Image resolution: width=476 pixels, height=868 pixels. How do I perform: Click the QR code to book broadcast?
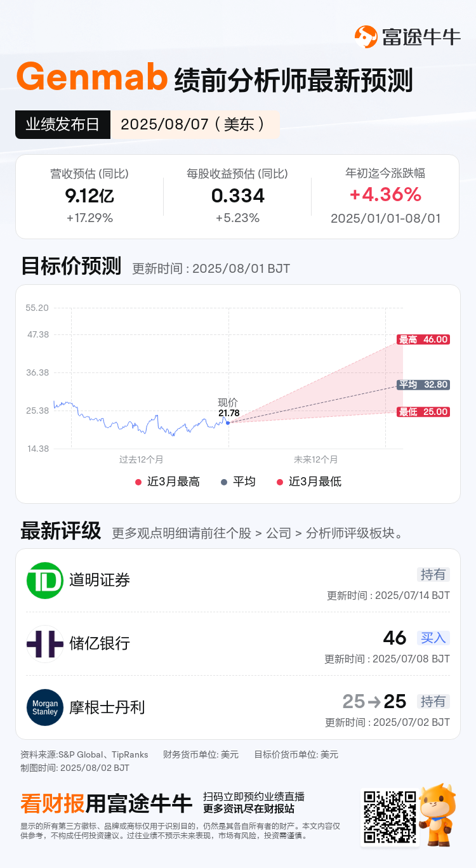coord(390,817)
